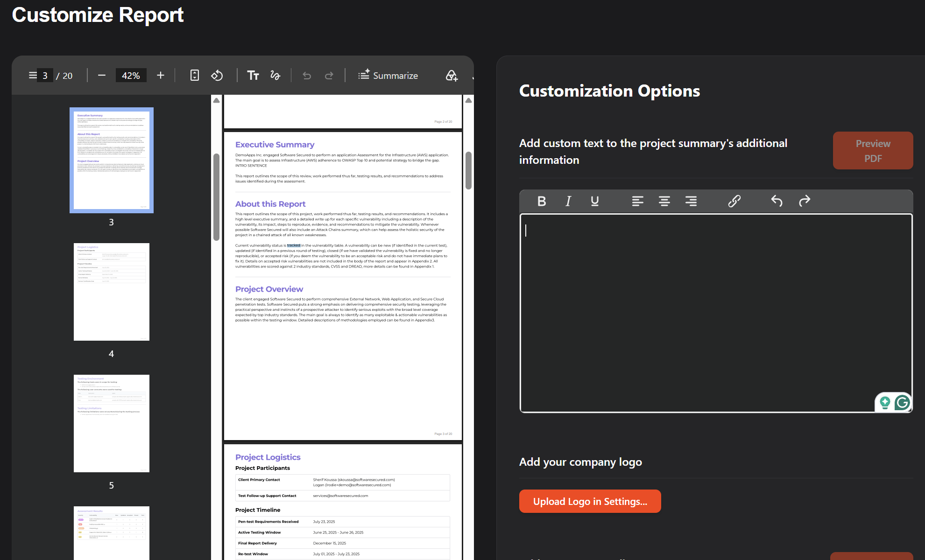Toggle bold formatting in the editor
The width and height of the screenshot is (925, 560).
[x=542, y=201]
